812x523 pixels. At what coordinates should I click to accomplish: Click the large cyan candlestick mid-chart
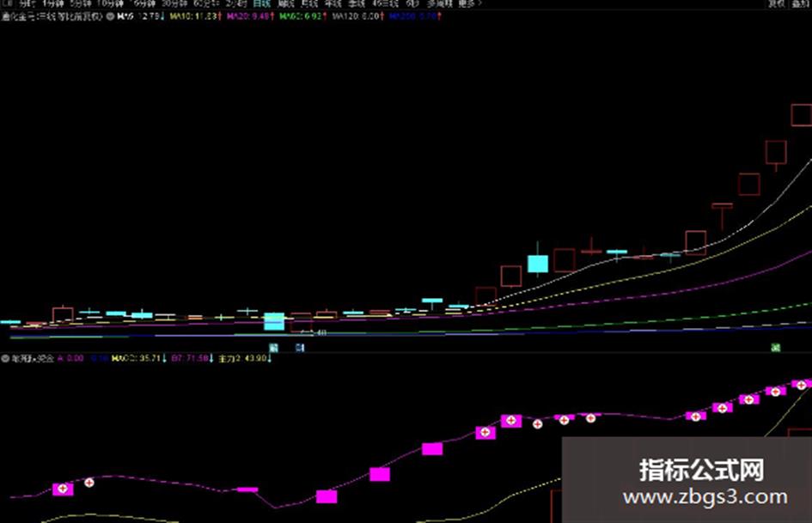pos(538,264)
